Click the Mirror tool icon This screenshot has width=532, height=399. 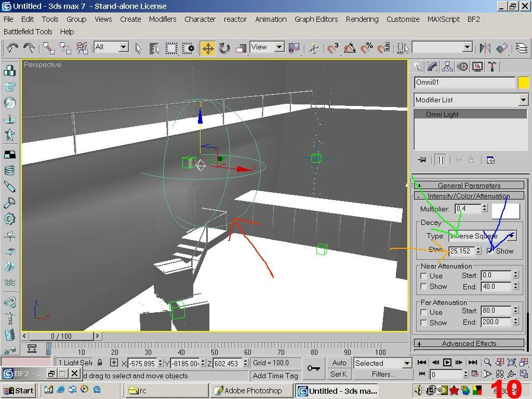(x=485, y=48)
